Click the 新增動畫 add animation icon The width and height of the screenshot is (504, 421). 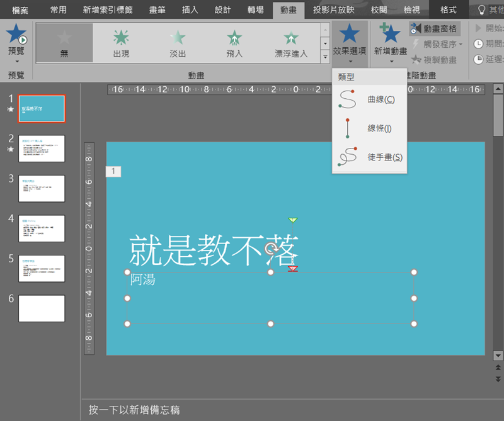[x=391, y=36]
